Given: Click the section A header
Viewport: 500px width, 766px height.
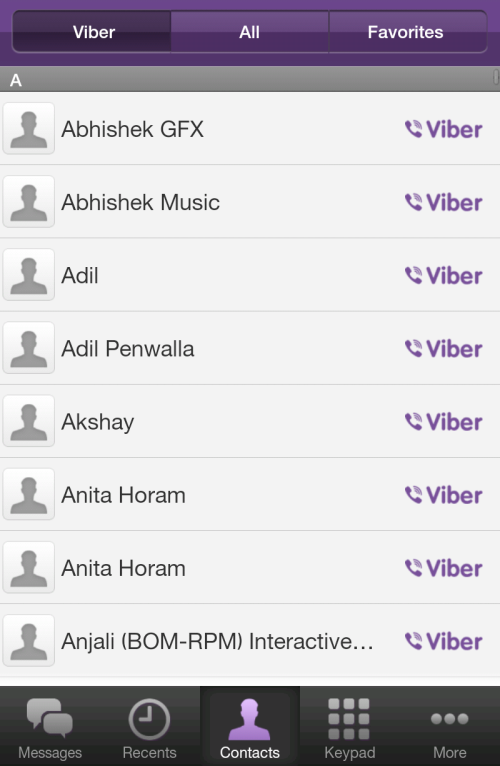Looking at the screenshot, I should 250,79.
